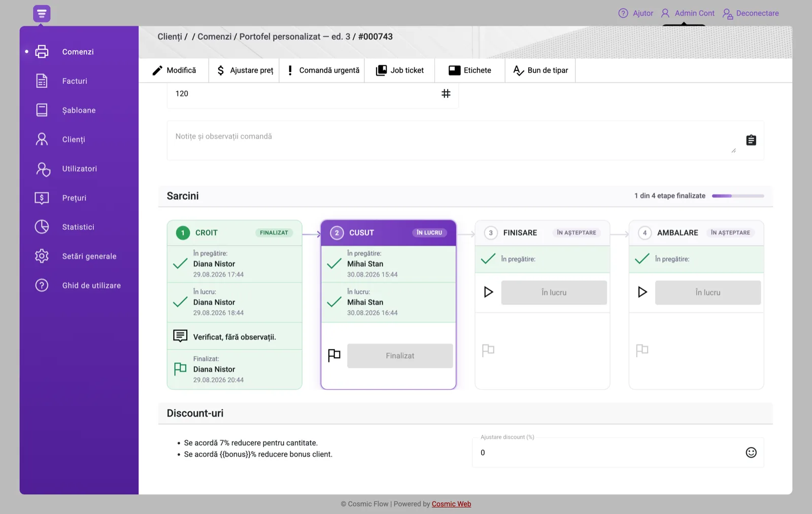Image resolution: width=812 pixels, height=514 pixels.
Task: Click the Cosmic Flow logo at top
Action: 42,13
